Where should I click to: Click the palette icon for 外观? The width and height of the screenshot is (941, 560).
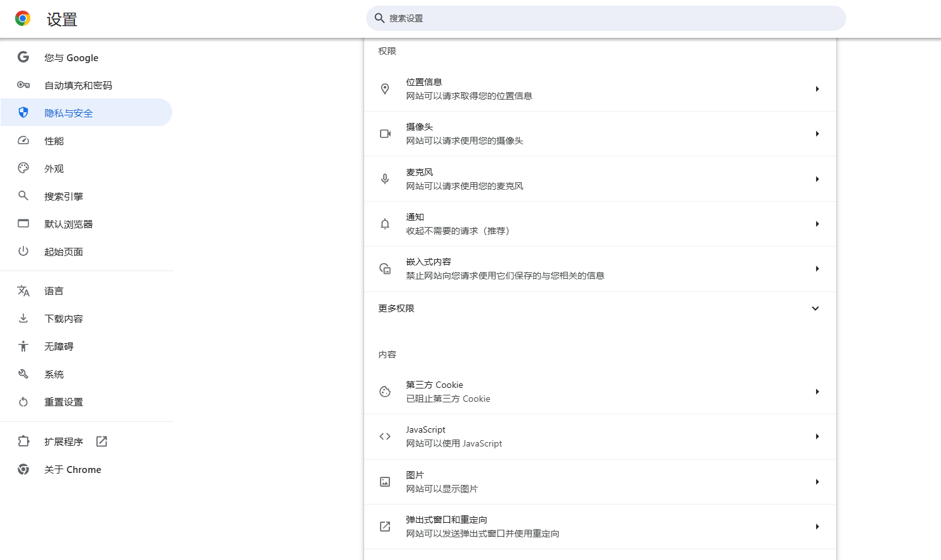[23, 168]
